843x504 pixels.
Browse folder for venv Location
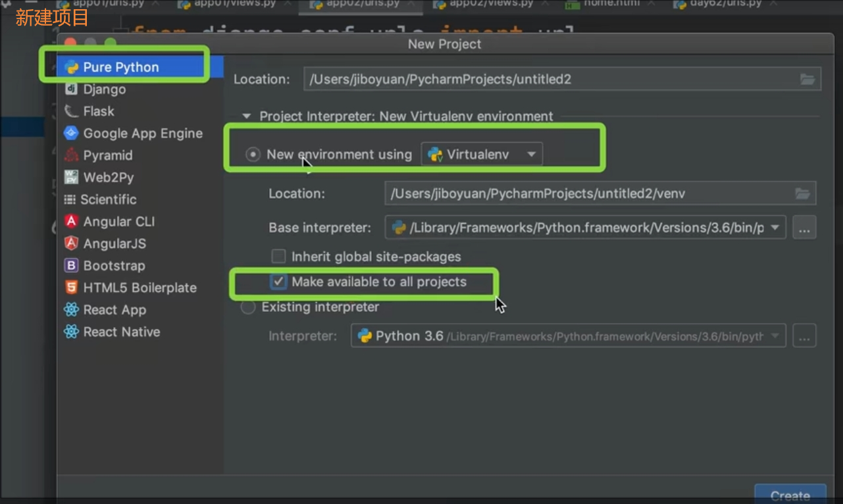[x=802, y=193]
